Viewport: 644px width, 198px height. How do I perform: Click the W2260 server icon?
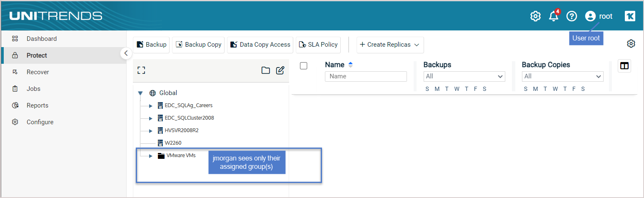pyautogui.click(x=160, y=143)
